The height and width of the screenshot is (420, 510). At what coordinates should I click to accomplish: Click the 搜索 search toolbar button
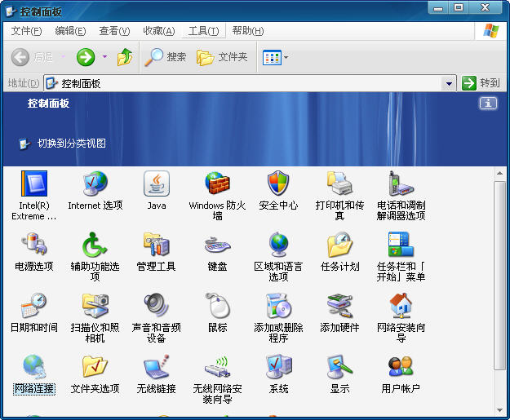[x=166, y=57]
